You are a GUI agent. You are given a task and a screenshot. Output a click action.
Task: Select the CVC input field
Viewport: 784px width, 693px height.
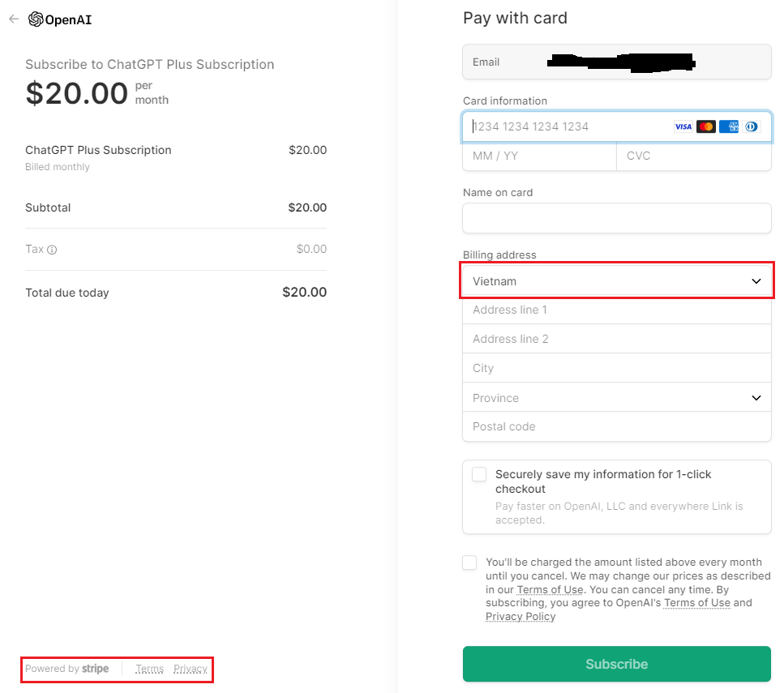(694, 156)
